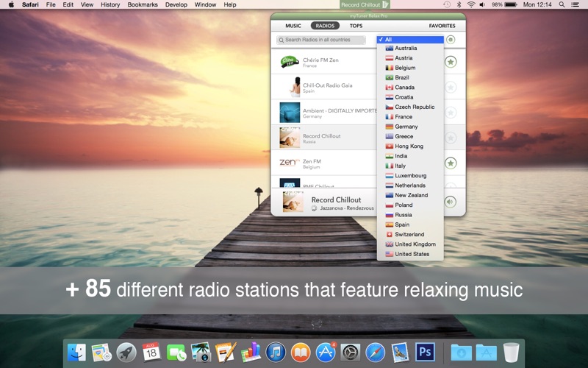Choose France from country list
Screen dimensions: 588x368
(410, 116)
